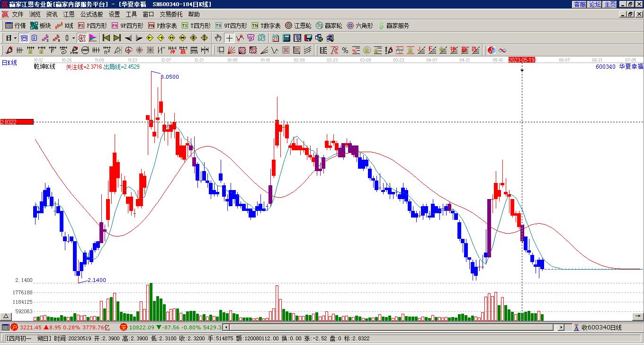Open the 9P四方形 tool
Screen dimensions: 644x345
[x=127, y=26]
